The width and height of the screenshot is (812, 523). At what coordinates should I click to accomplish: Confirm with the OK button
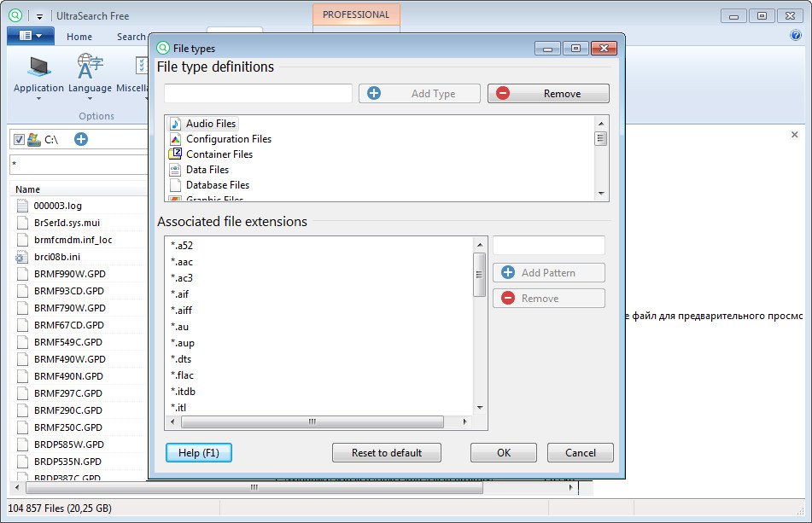coord(504,453)
